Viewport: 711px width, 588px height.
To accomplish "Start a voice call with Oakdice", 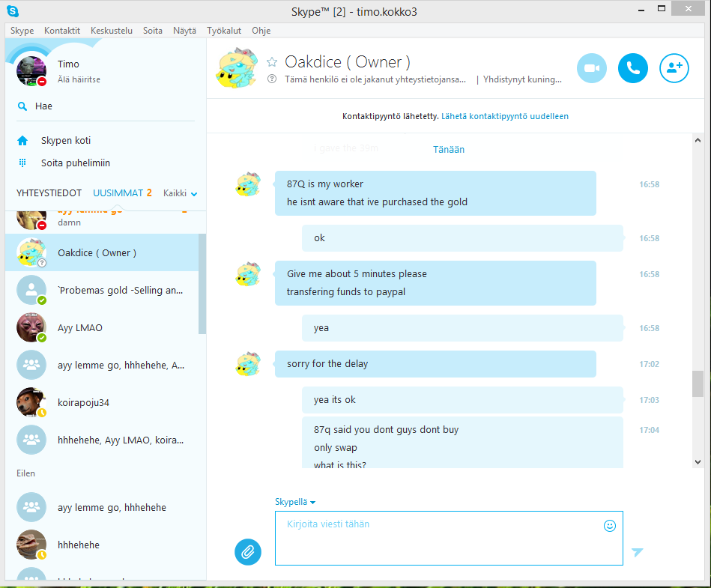I will click(633, 68).
